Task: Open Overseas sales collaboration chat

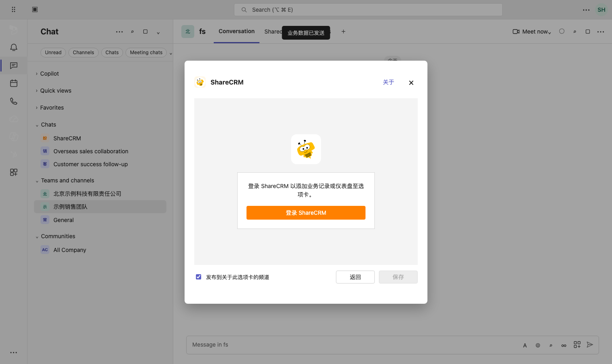Action: [x=100, y=151]
